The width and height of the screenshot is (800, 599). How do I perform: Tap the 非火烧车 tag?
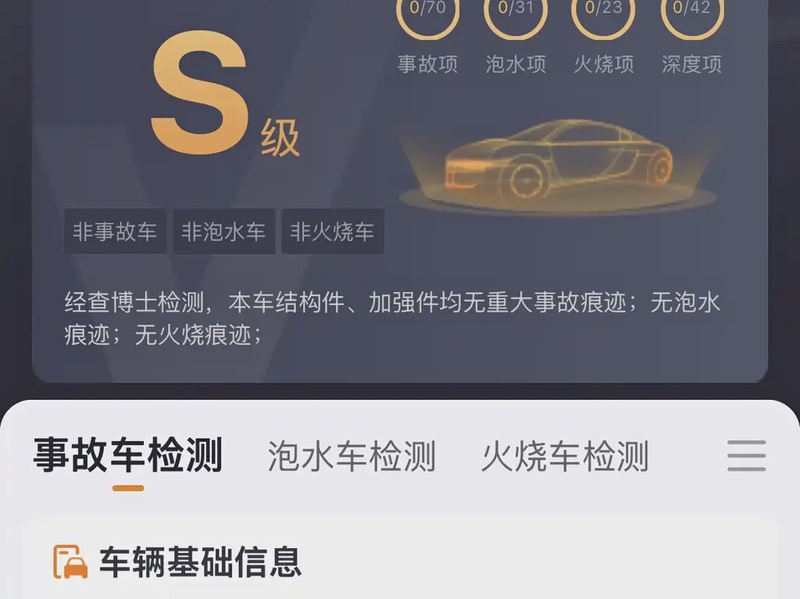333,232
